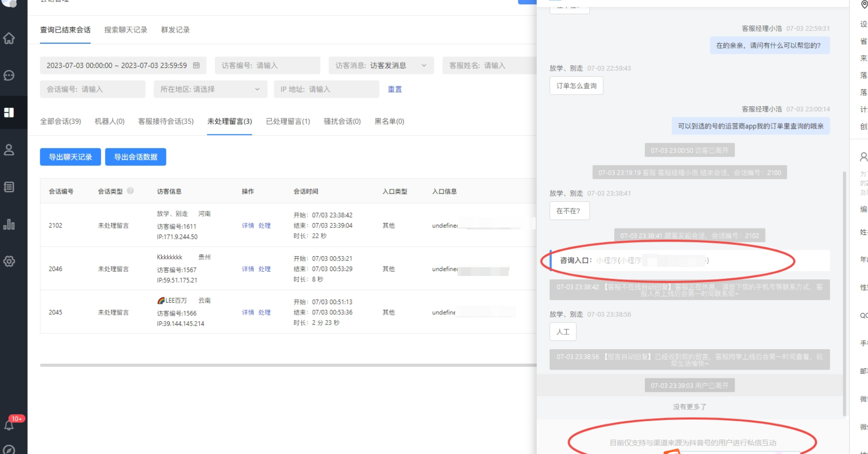Click 处理 for session 2102
Screen dimensions: 868x454
264,226
